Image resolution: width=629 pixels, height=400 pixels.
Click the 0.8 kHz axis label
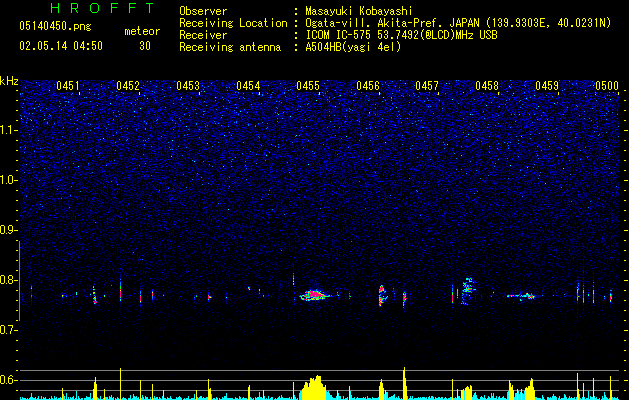tap(8, 280)
